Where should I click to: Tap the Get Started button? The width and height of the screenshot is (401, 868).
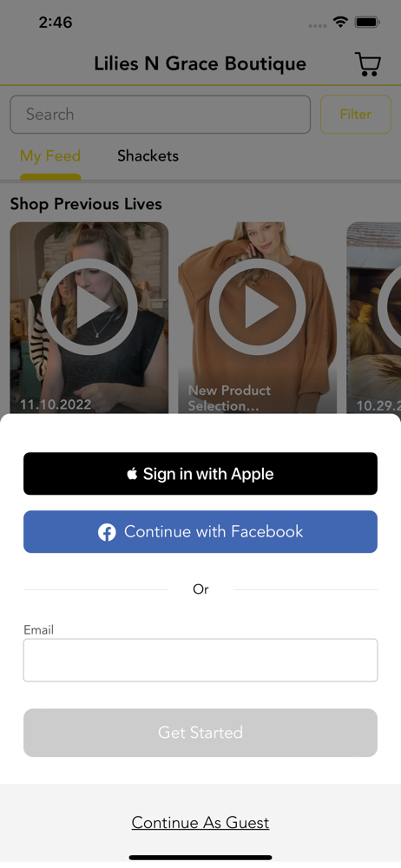[x=200, y=733]
